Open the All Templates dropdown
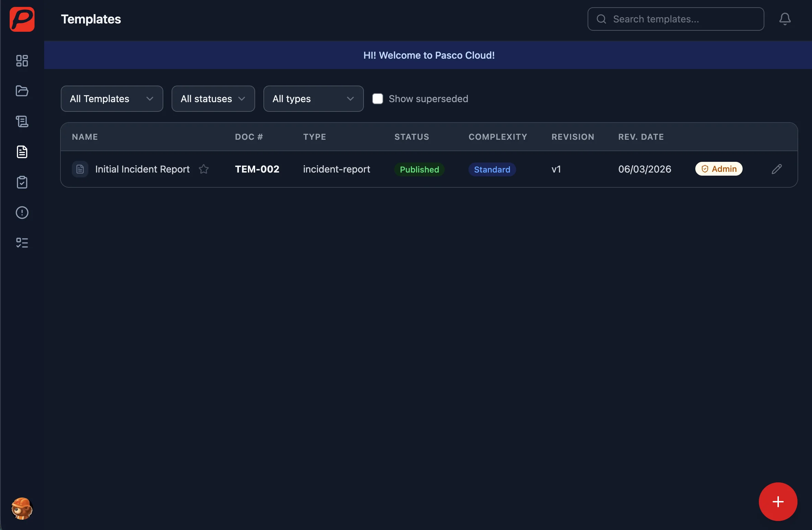 tap(112, 99)
